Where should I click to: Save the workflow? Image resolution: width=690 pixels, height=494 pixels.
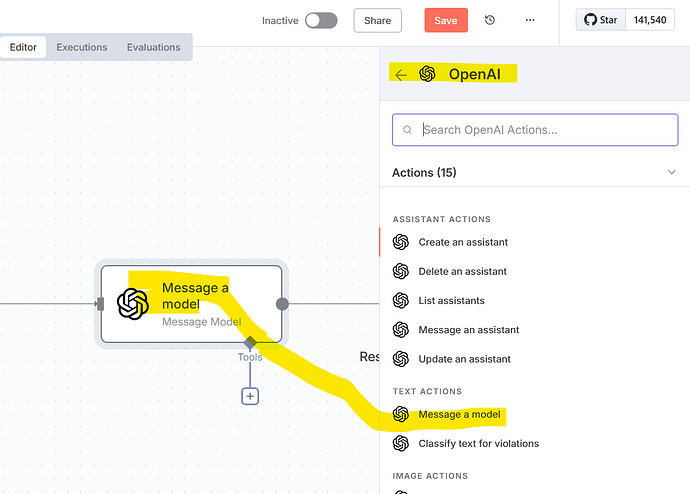coord(446,20)
